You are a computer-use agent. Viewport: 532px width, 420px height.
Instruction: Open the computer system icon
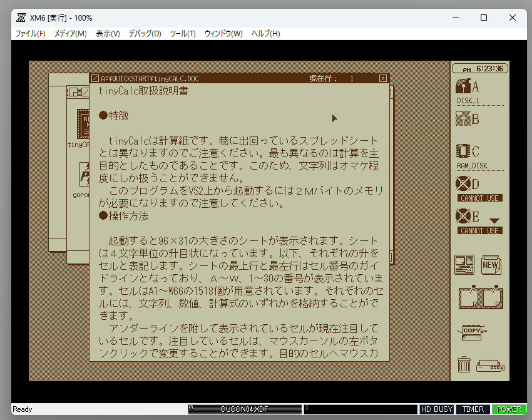click(x=464, y=265)
